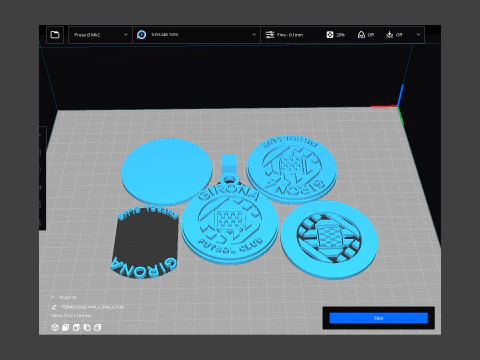
Task: Click the infill density icon
Action: point(330,35)
